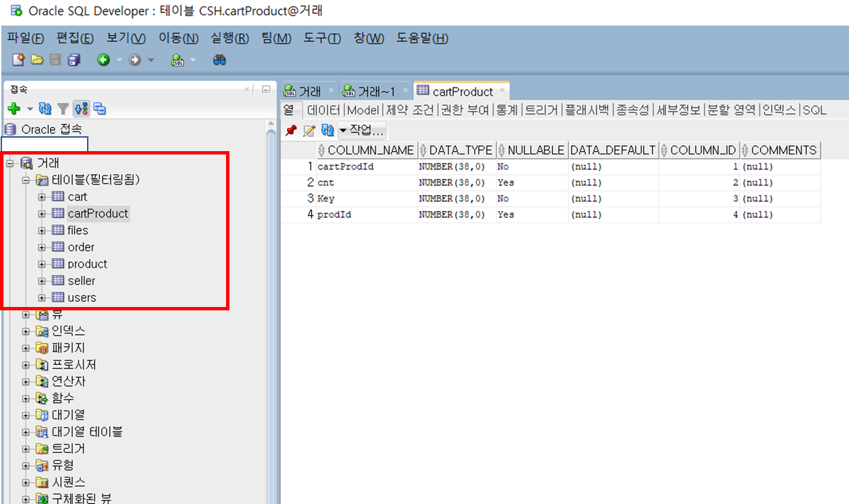Open a SQL worksheet via SQL icon
The image size is (849, 504).
(x=177, y=60)
